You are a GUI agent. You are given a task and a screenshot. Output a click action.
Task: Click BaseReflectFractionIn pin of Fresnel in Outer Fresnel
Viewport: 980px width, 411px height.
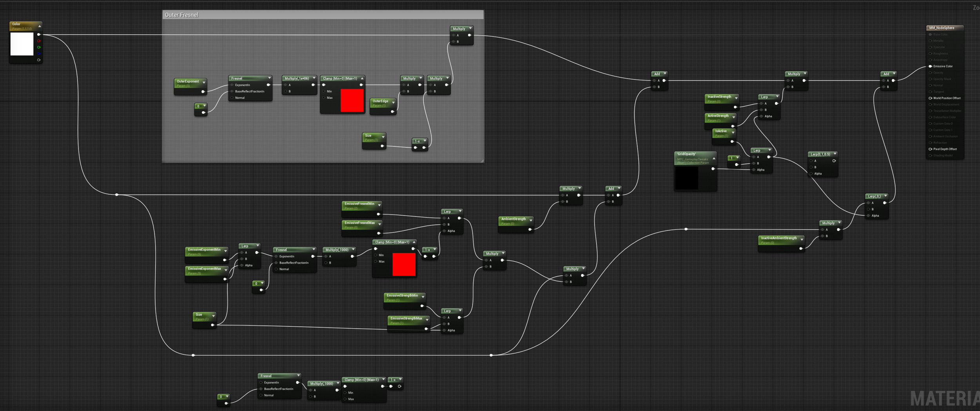[232, 91]
